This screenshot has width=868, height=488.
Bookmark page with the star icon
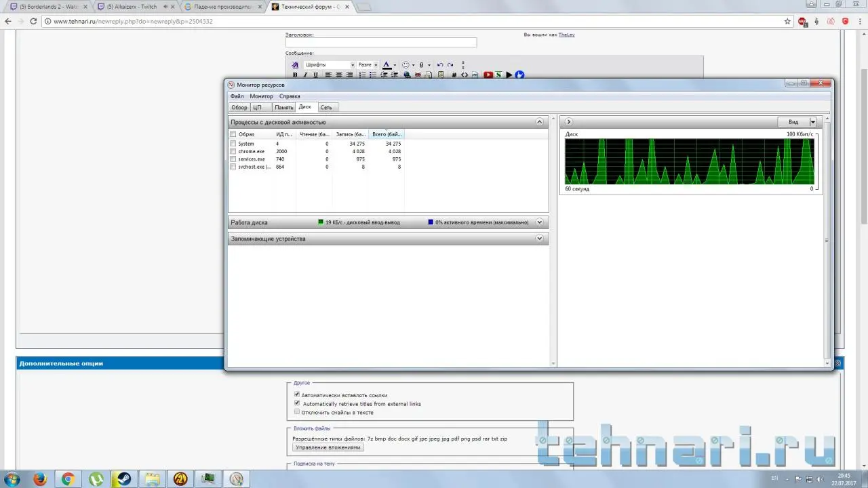click(787, 21)
